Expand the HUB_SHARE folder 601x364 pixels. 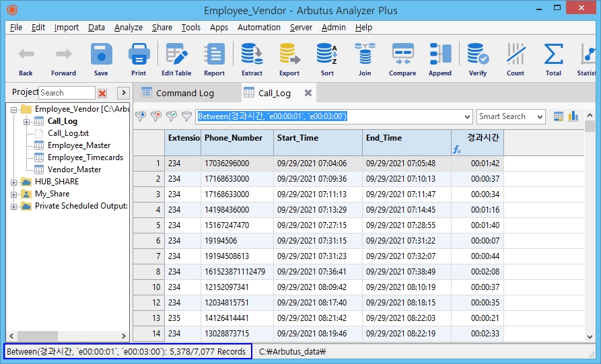pyautogui.click(x=14, y=182)
